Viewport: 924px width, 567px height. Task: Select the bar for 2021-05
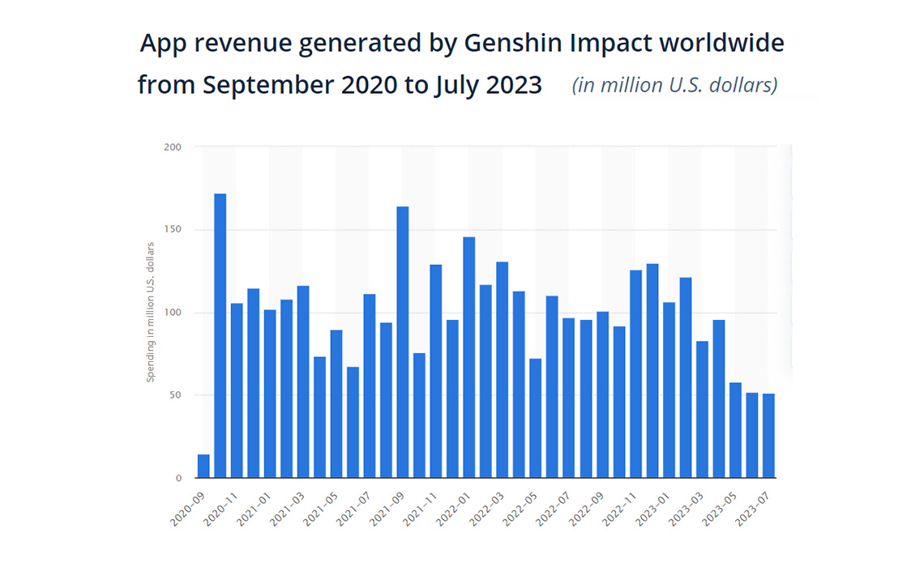(336, 404)
